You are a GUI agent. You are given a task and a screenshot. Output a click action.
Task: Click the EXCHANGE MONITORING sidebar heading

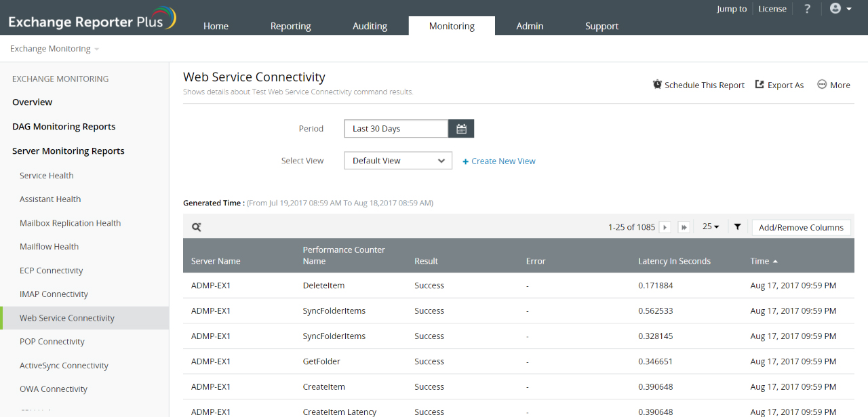tap(60, 79)
